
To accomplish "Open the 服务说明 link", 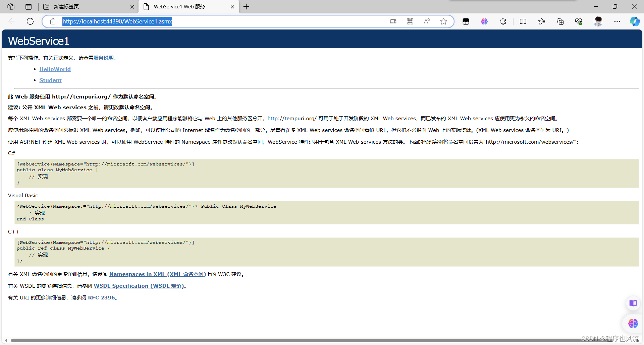I will pyautogui.click(x=103, y=58).
